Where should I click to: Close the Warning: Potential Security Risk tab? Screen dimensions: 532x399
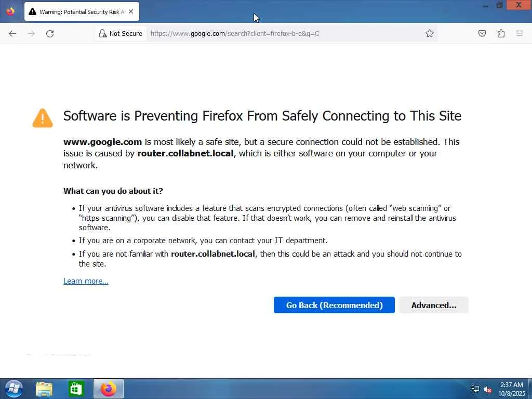[x=131, y=11]
